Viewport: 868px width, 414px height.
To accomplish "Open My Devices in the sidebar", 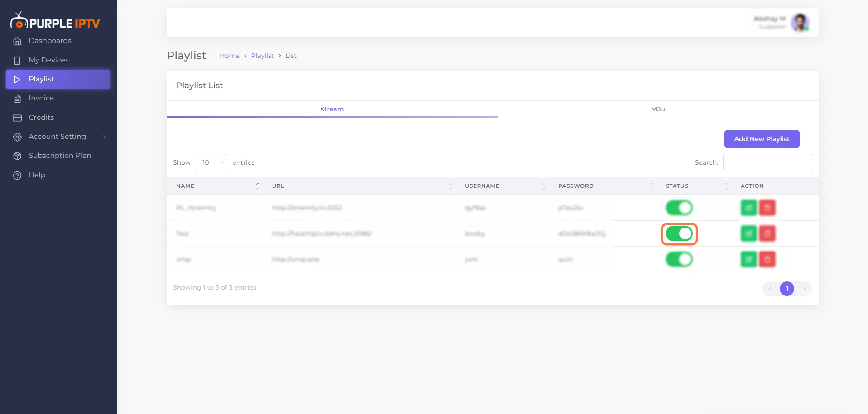I will coord(48,60).
